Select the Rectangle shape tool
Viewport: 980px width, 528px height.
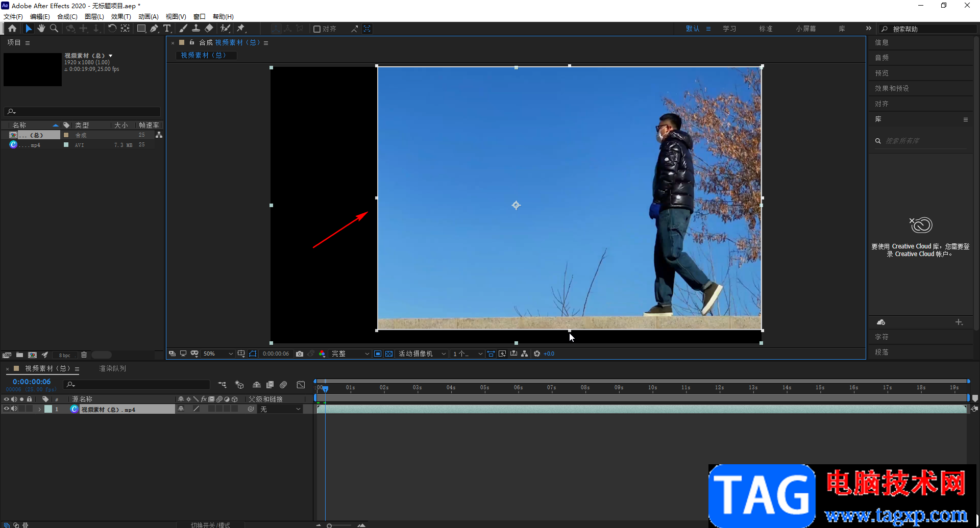click(x=141, y=29)
